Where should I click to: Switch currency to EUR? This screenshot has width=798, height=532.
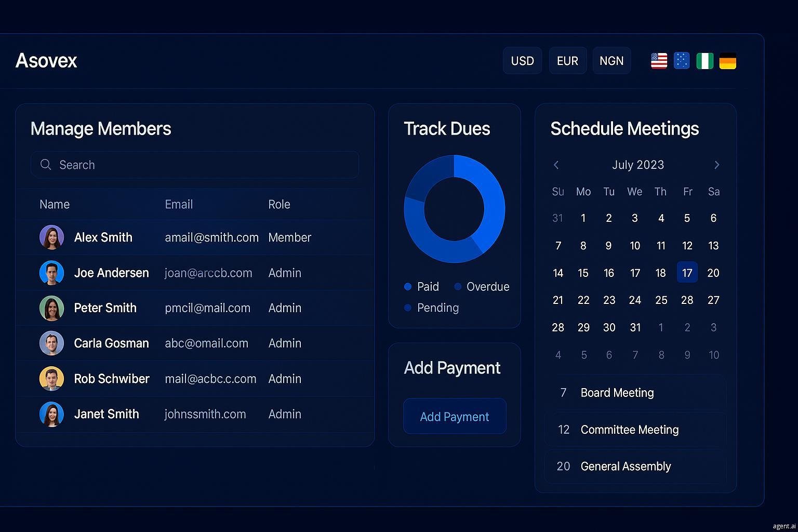[x=567, y=60]
